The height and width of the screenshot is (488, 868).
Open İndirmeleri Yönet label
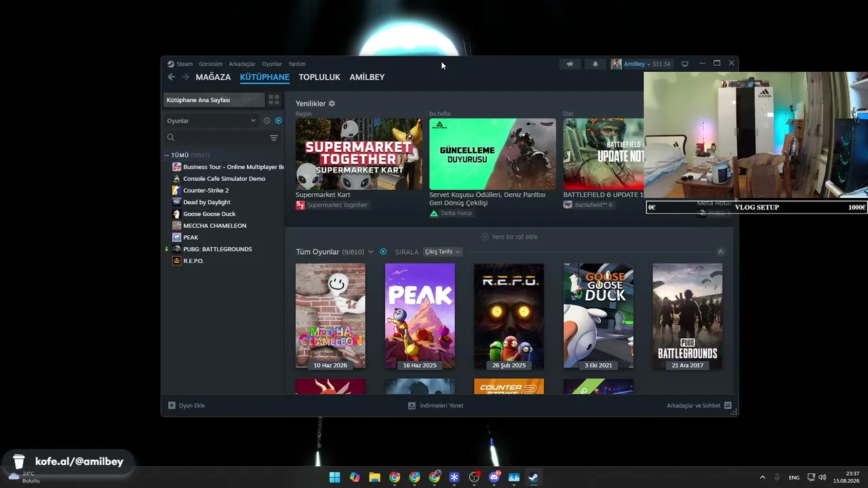click(441, 405)
